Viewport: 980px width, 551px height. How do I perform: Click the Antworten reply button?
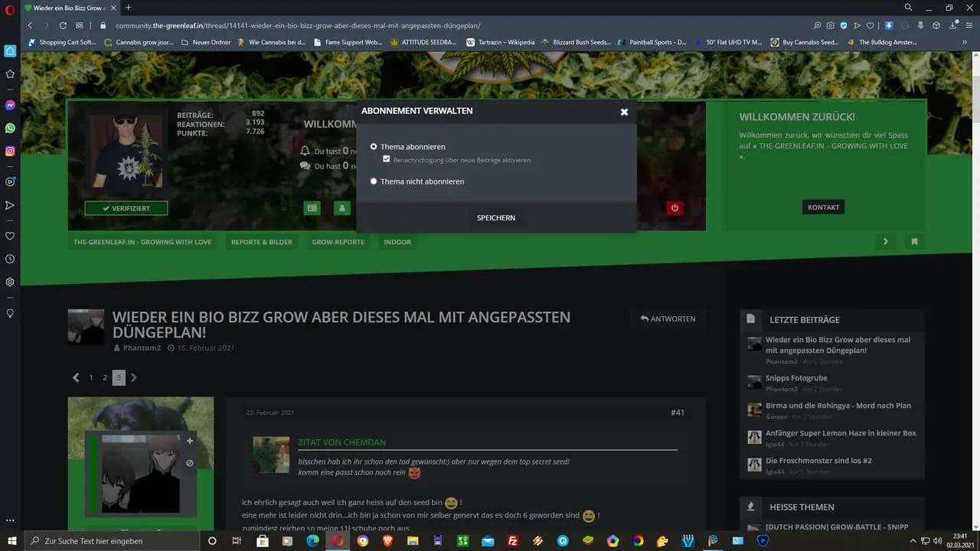tap(668, 318)
